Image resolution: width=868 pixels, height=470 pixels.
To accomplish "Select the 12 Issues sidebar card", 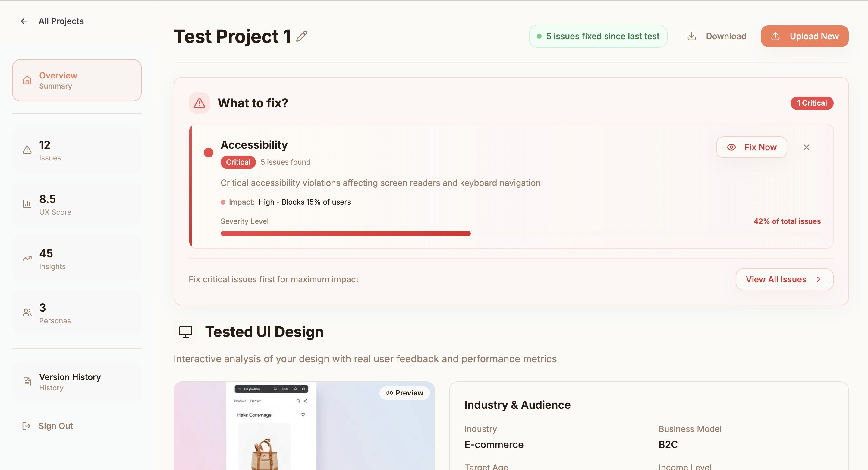I will tap(77, 150).
